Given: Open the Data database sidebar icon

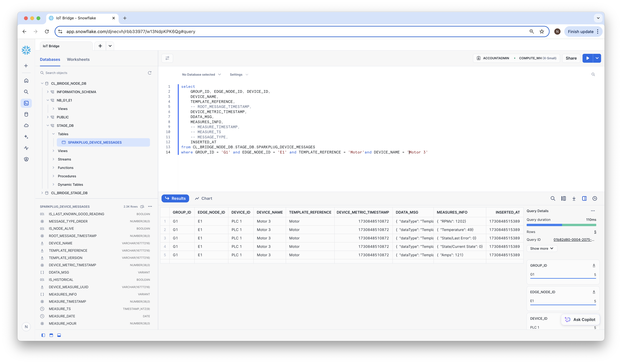Looking at the screenshot, I should pyautogui.click(x=26, y=114).
